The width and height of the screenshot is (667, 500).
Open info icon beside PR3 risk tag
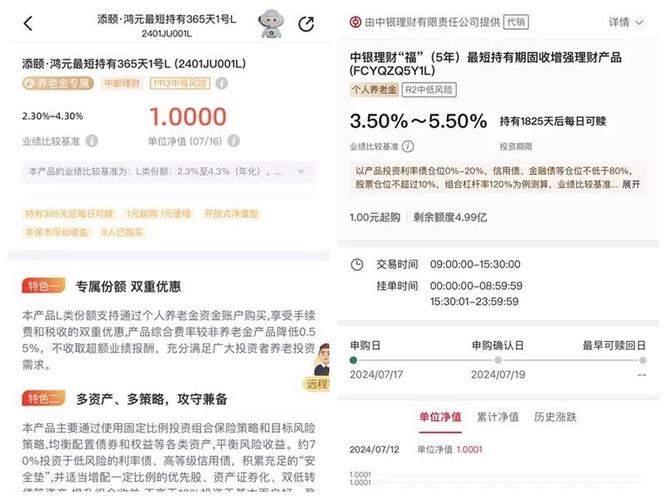222,83
